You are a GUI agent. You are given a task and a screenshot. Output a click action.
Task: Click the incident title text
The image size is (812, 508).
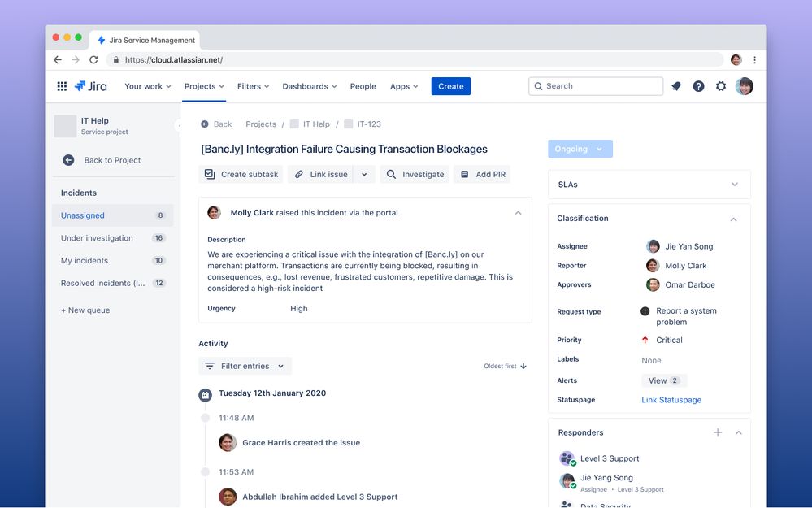point(344,149)
